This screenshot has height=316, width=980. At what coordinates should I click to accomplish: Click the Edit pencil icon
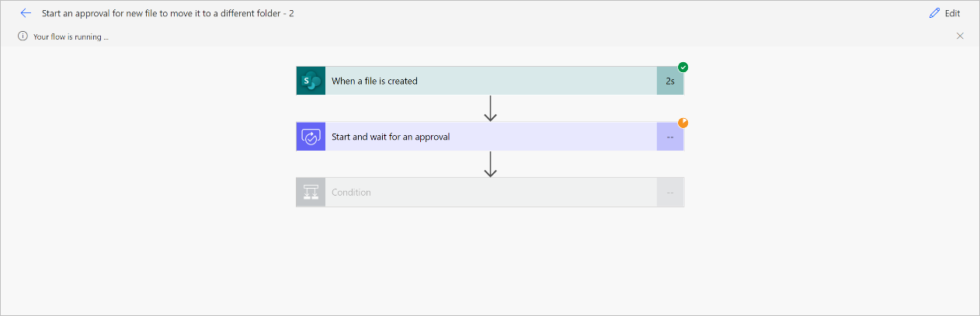pos(934,13)
